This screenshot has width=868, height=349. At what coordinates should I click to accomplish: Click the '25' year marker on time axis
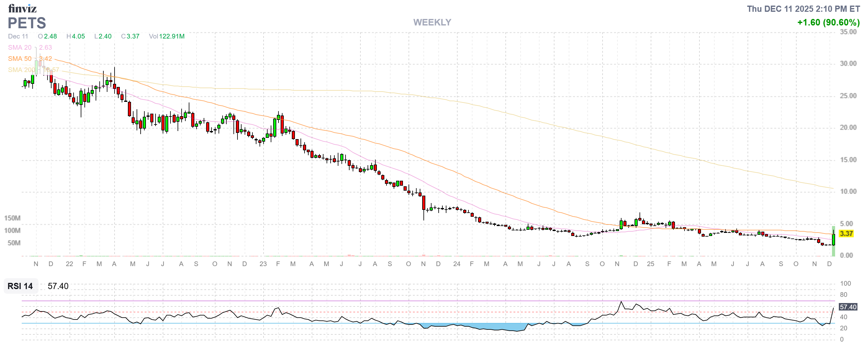point(650,264)
